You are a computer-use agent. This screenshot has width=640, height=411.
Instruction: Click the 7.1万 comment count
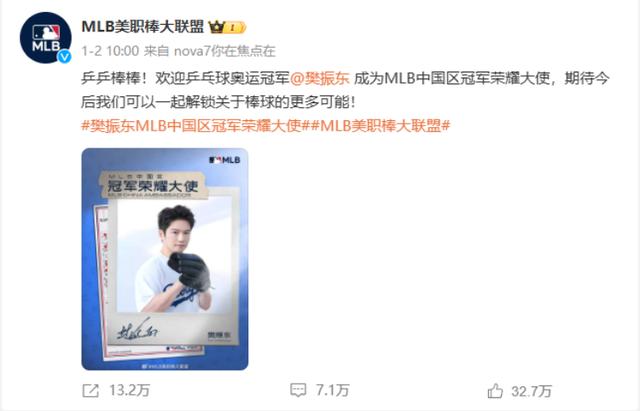pyautogui.click(x=333, y=390)
